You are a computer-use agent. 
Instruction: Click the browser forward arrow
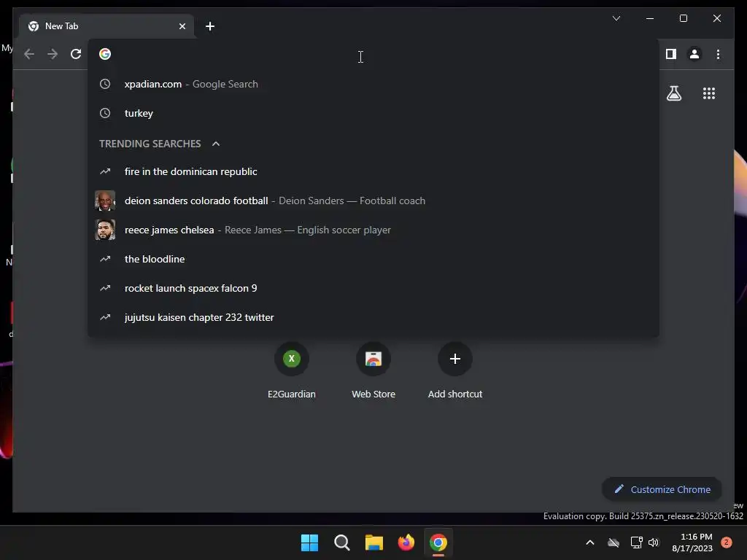(53, 54)
